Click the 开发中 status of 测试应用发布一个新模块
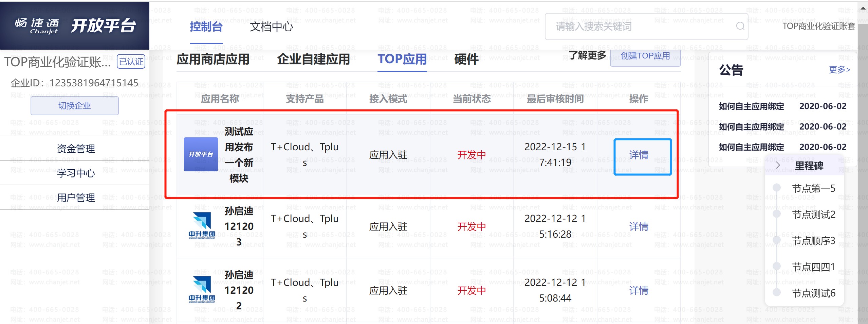 click(472, 155)
